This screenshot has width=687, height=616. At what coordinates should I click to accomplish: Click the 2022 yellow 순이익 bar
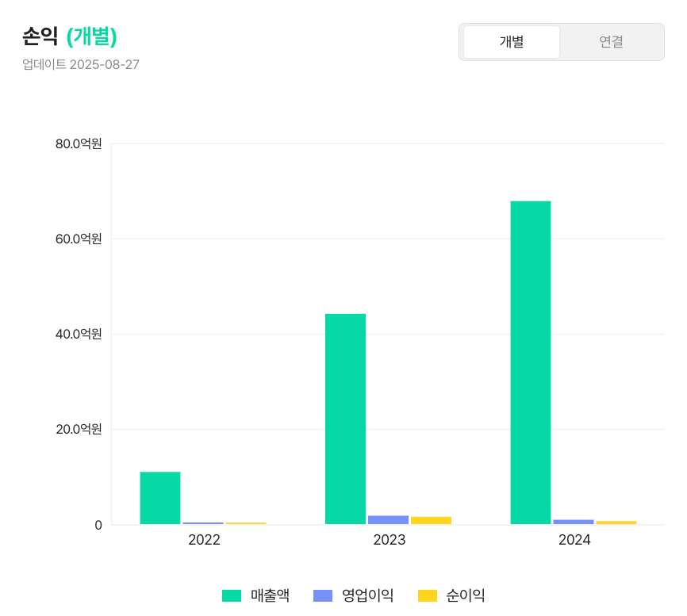point(246,523)
